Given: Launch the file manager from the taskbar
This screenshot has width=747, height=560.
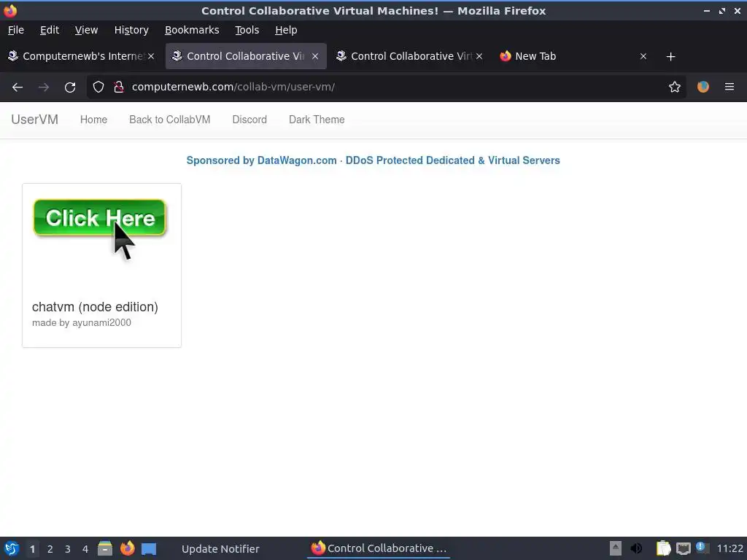Looking at the screenshot, I should [105, 548].
